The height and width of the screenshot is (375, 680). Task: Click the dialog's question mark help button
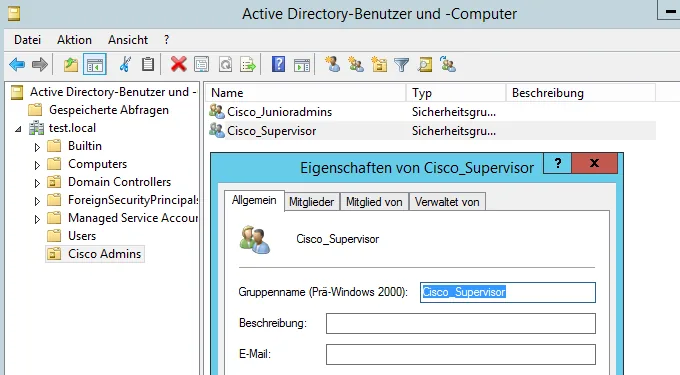click(x=558, y=163)
